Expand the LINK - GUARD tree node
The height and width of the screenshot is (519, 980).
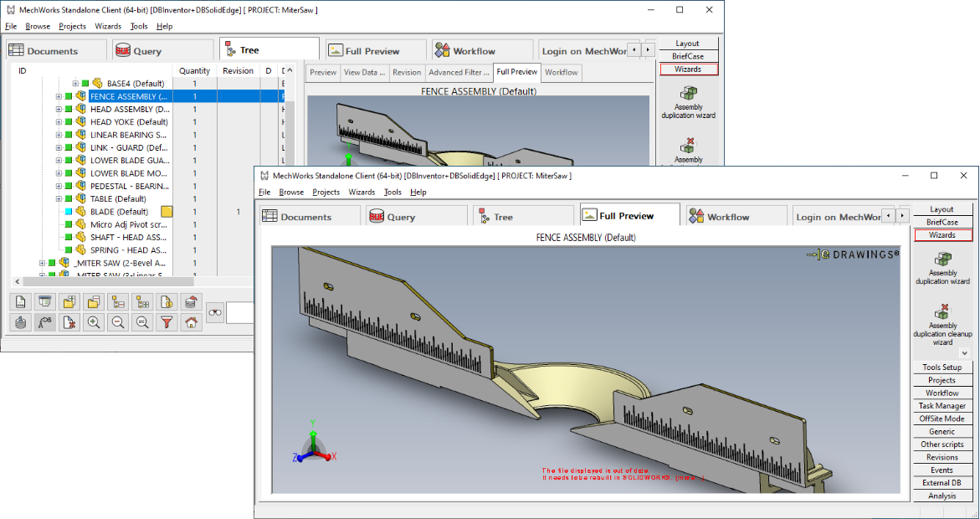point(59,147)
